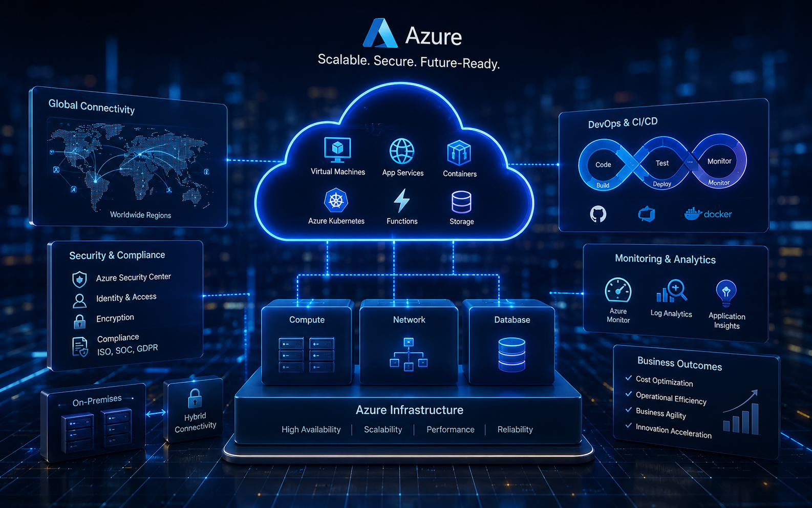Click the Log Analytics magnifier icon
This screenshot has height=508, width=812.
point(671,291)
